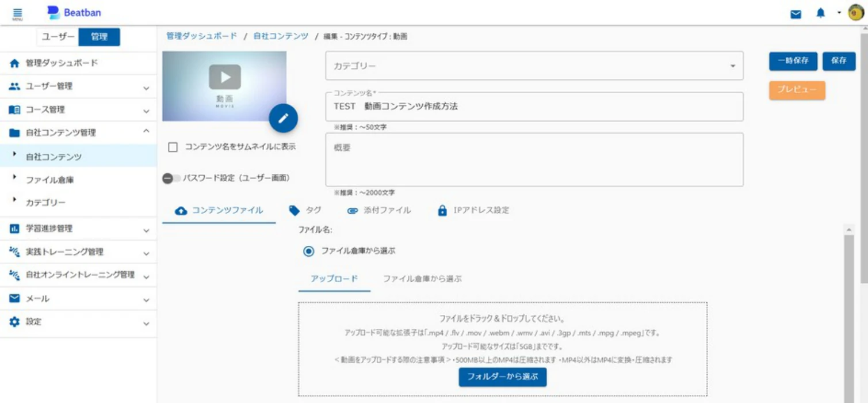Click the lock icon of IPアドレス設定

click(442, 211)
